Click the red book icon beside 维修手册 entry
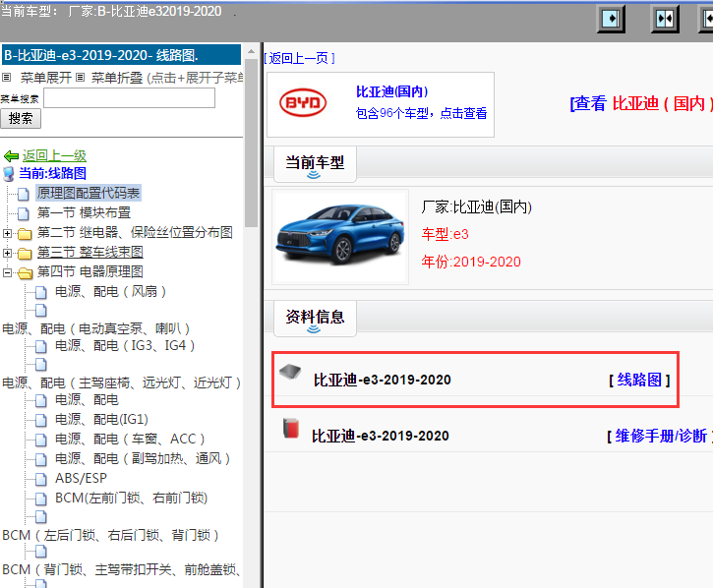The image size is (713, 588). coord(290,428)
